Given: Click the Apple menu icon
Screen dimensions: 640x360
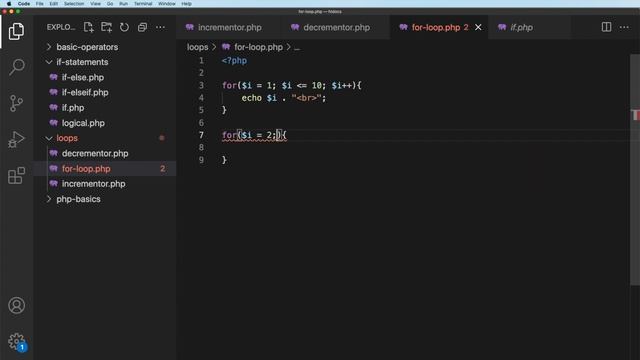Looking at the screenshot, I should (9, 4).
